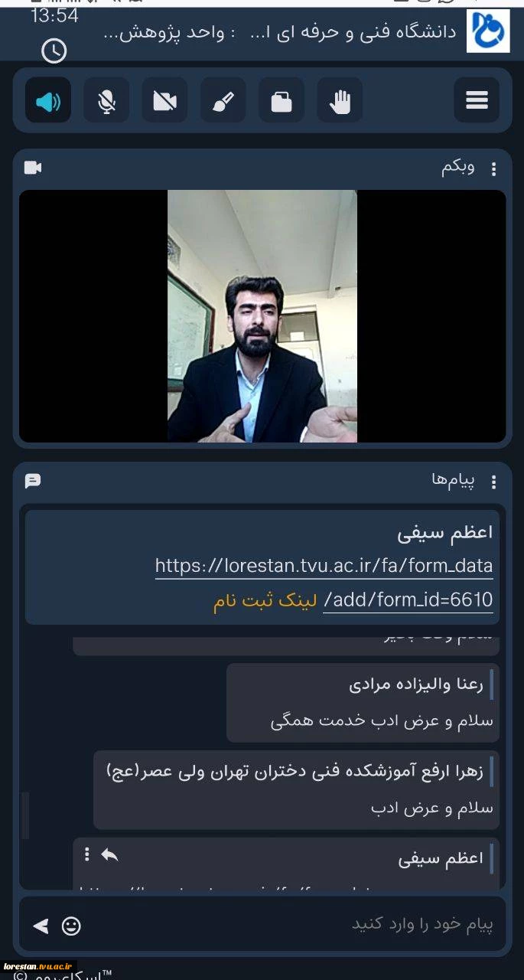This screenshot has height=980, width=524.
Task: Select the brush drawing tool icon
Action: click(x=223, y=100)
